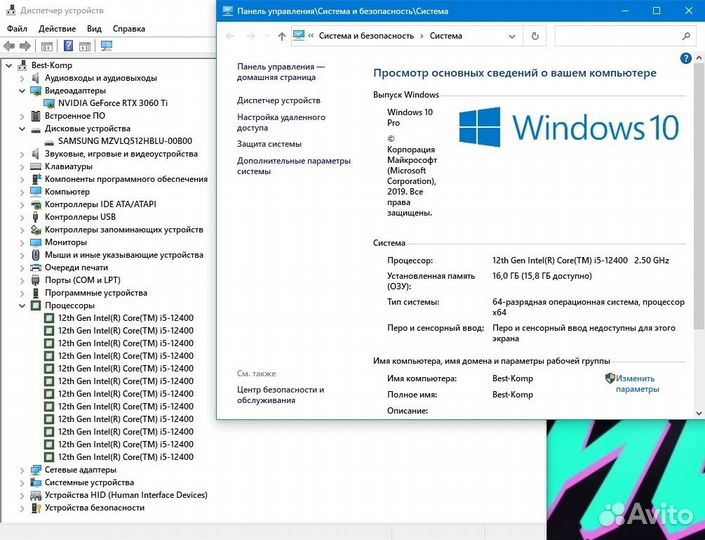Click the Сетевые адаптеры icon
This screenshot has width=705, height=540.
36,470
